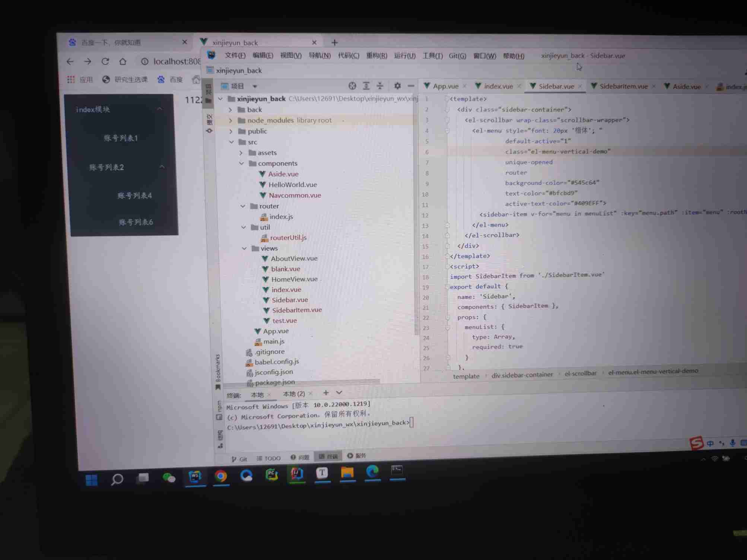Click the WebStorm icon in taskbar
Screen dimensions: 747x560
[195, 476]
